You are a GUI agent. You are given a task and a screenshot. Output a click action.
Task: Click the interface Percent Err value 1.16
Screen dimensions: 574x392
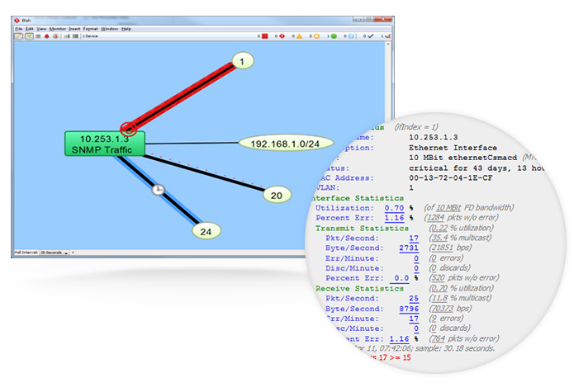click(394, 218)
